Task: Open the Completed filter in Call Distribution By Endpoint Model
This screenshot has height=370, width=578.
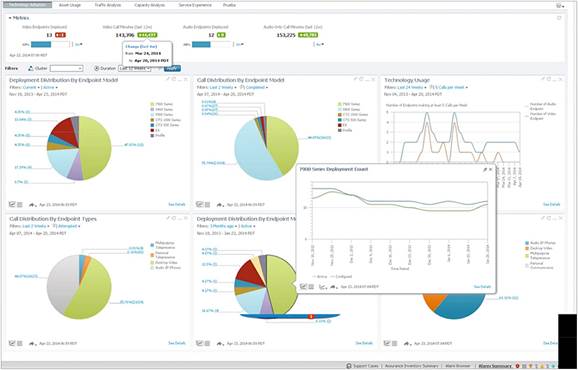Action: pyautogui.click(x=255, y=87)
